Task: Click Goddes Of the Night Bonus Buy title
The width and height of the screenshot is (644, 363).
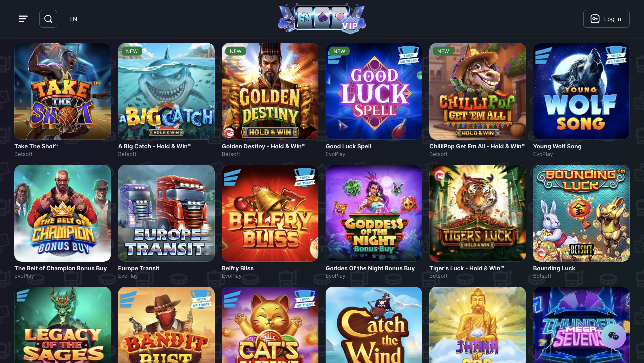Action: tap(370, 268)
